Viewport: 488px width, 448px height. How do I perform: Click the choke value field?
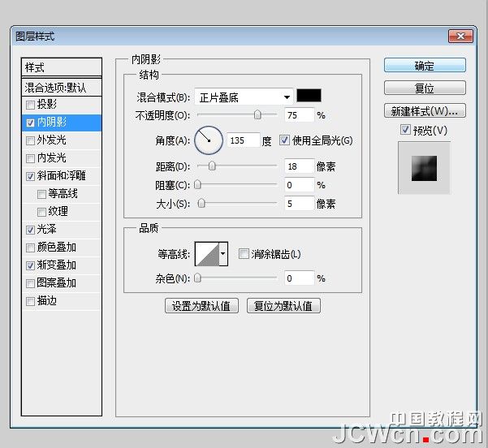tap(299, 185)
